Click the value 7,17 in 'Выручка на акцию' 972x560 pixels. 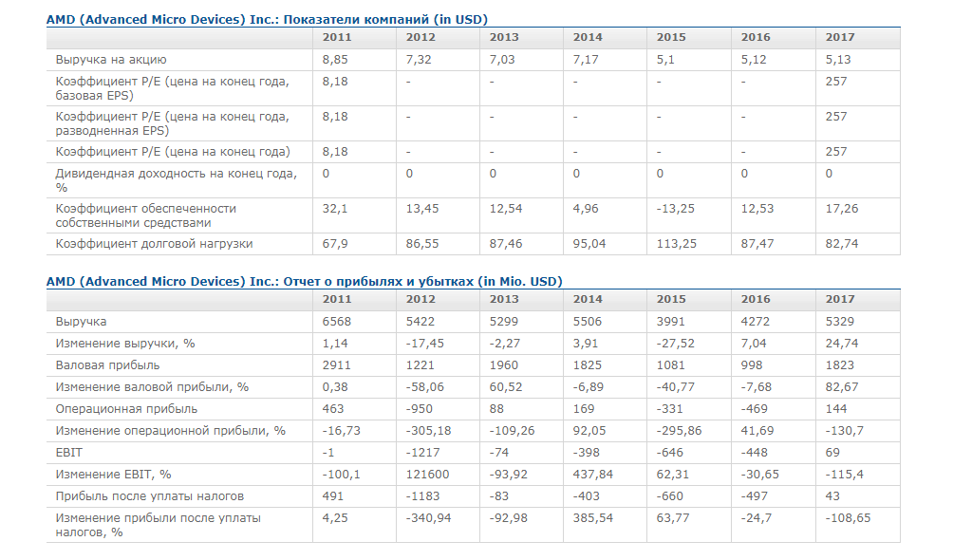(x=586, y=60)
